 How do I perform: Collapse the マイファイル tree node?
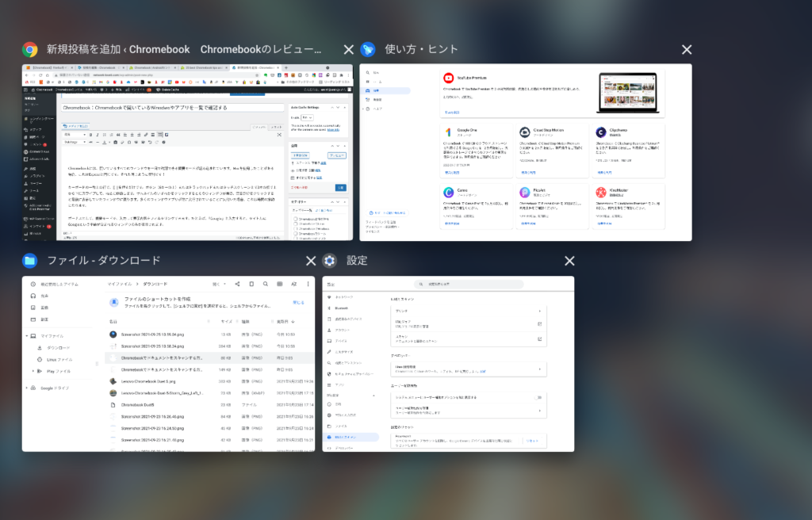27,335
